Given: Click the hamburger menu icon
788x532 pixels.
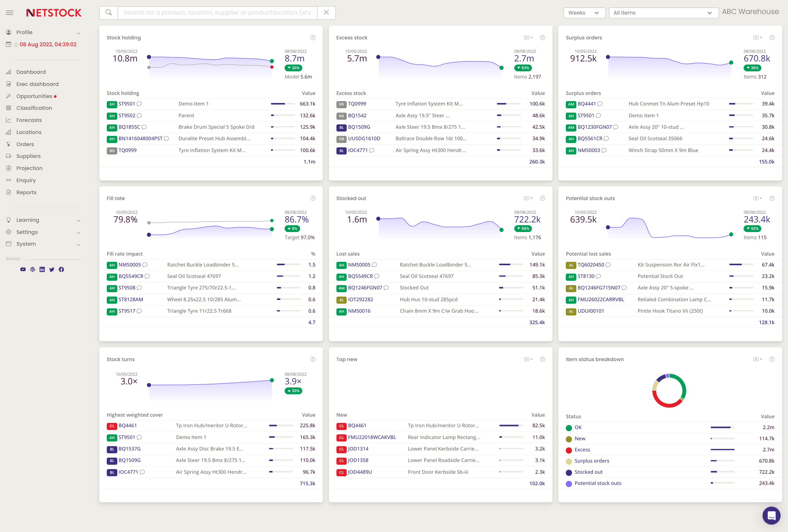Looking at the screenshot, I should click(x=10, y=13).
